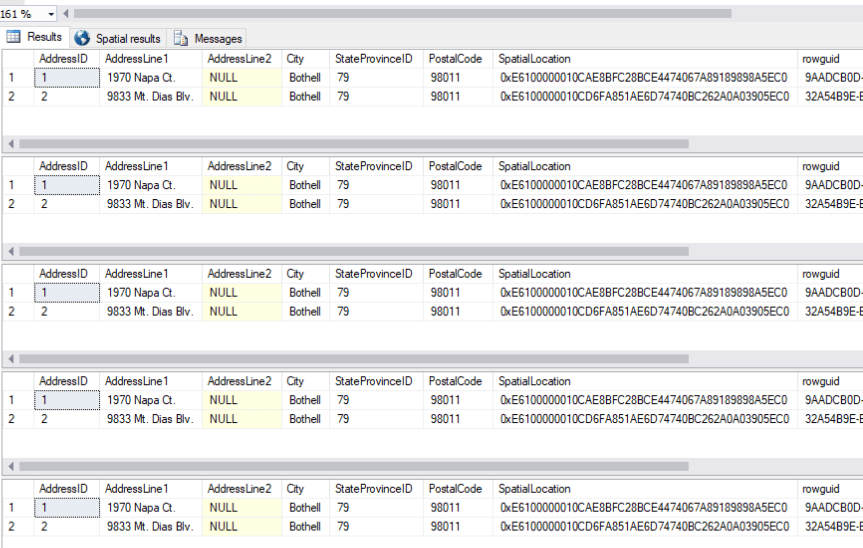Click left scroll arrow below the second result grid

click(10, 251)
